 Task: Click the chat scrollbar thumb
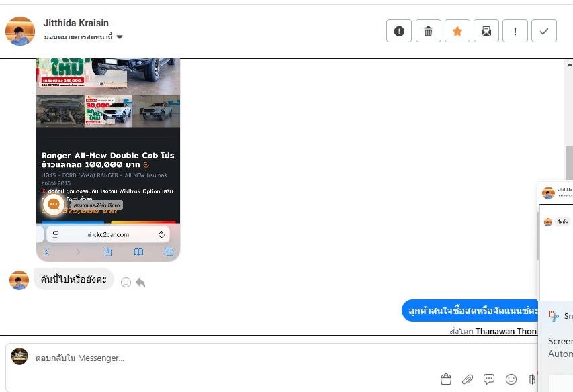tap(569, 162)
